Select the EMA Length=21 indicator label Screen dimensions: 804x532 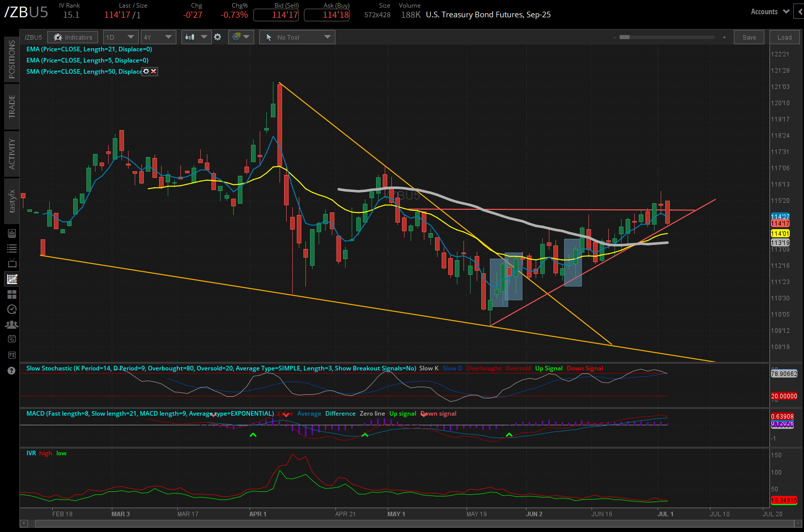89,49
